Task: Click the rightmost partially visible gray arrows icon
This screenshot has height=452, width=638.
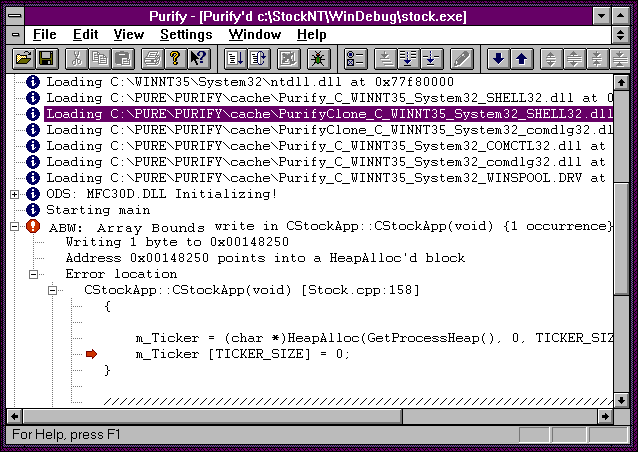Action: tap(620, 59)
